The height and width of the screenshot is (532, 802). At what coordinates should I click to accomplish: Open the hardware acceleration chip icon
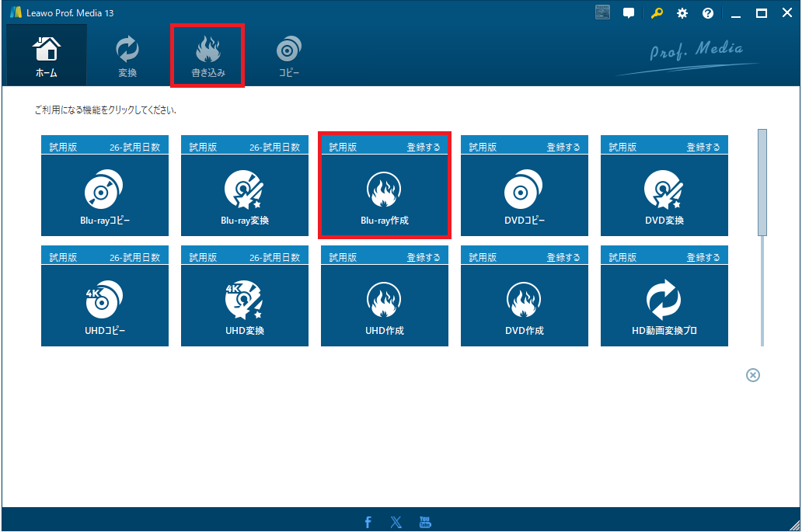[602, 12]
